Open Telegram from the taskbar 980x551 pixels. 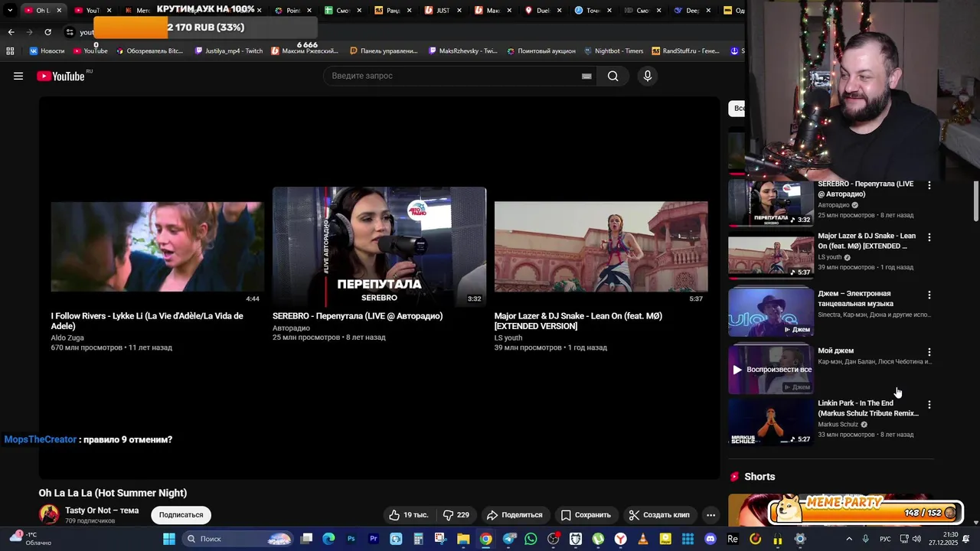click(509, 539)
